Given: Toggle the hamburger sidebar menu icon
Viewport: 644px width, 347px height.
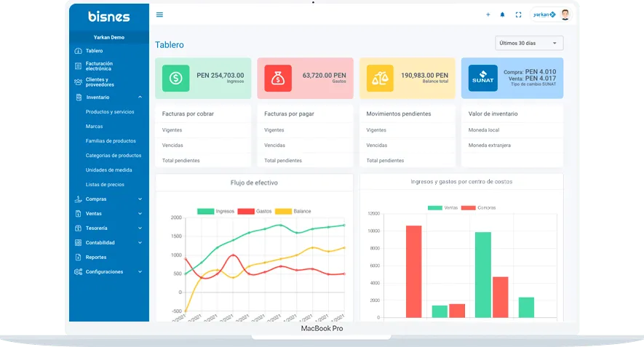Looking at the screenshot, I should (159, 15).
